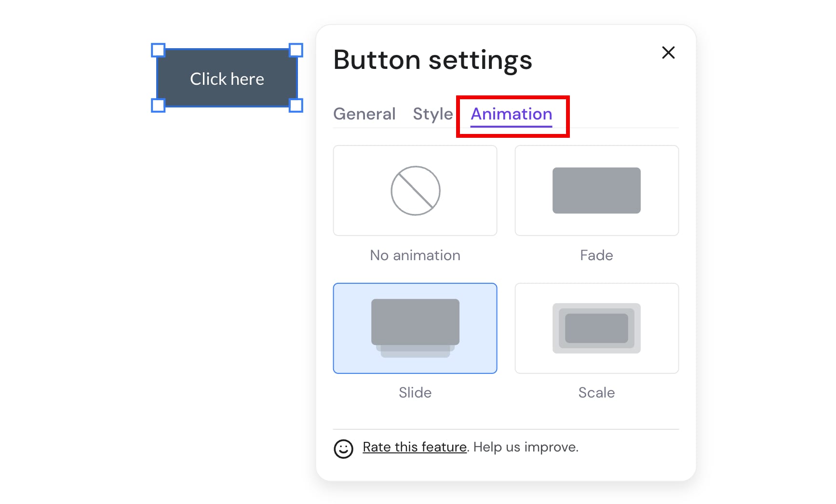Screen dimensions: 836x504
Task: Click the Button settings title
Action: click(x=432, y=60)
